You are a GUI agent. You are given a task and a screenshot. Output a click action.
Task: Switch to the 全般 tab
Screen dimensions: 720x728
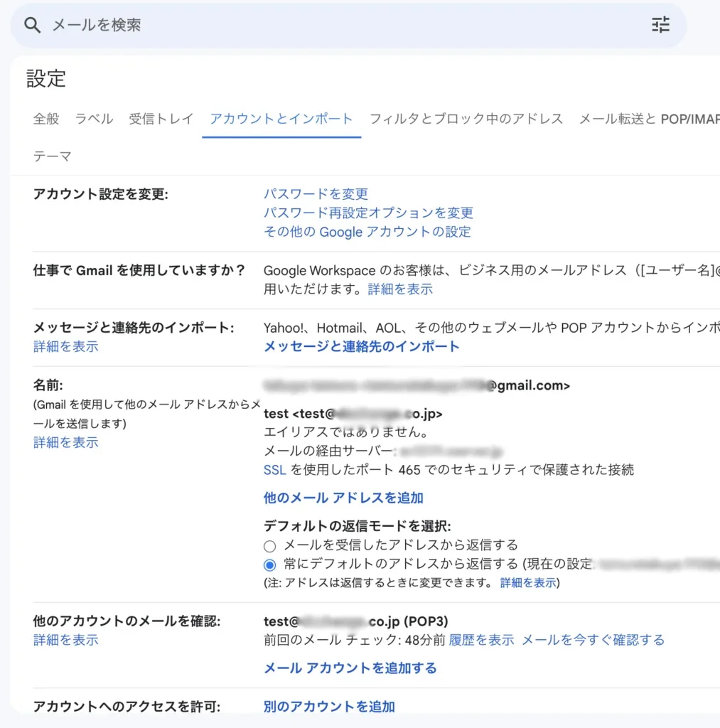point(46,119)
